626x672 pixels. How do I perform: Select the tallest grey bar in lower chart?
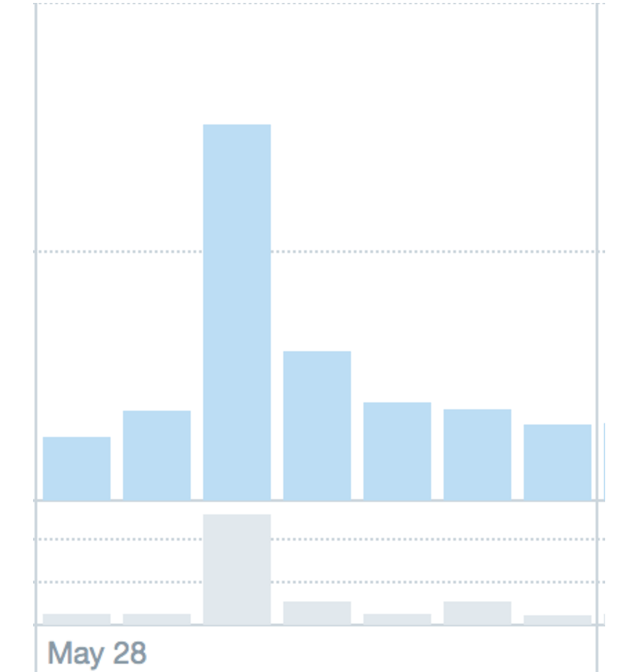237,569
